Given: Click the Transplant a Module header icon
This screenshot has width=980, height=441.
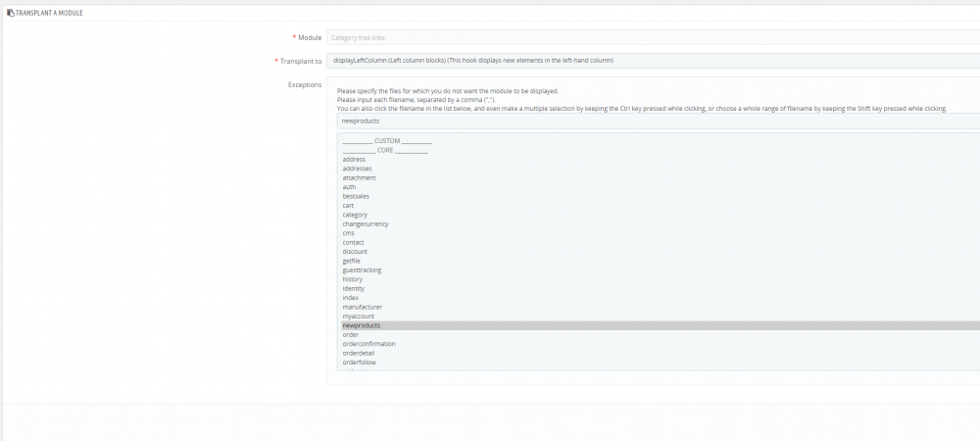Looking at the screenshot, I should click(x=11, y=13).
